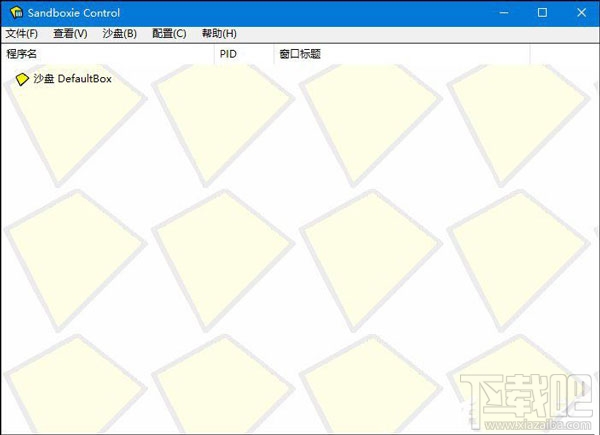Sort by the 程序名 column header
This screenshot has width=600, height=435.
108,54
